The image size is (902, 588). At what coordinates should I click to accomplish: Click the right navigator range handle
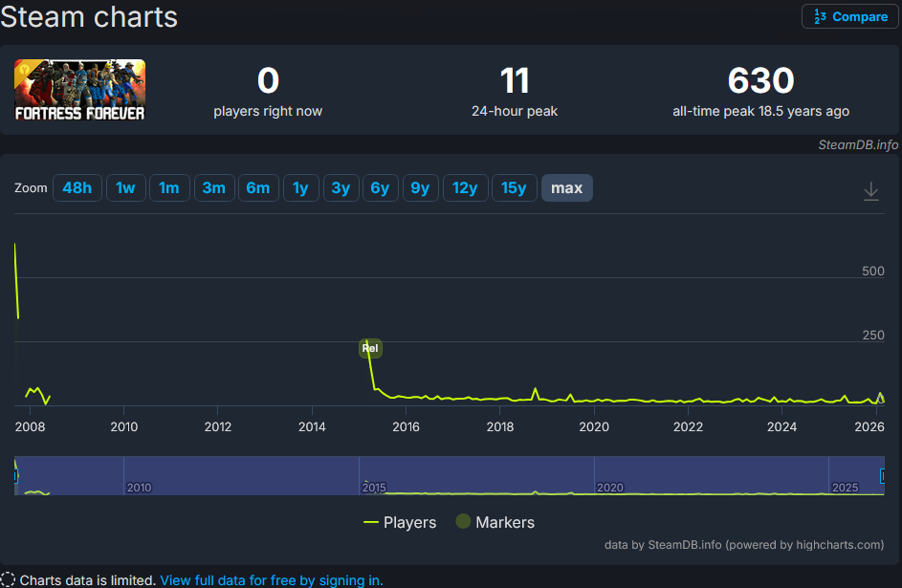883,475
